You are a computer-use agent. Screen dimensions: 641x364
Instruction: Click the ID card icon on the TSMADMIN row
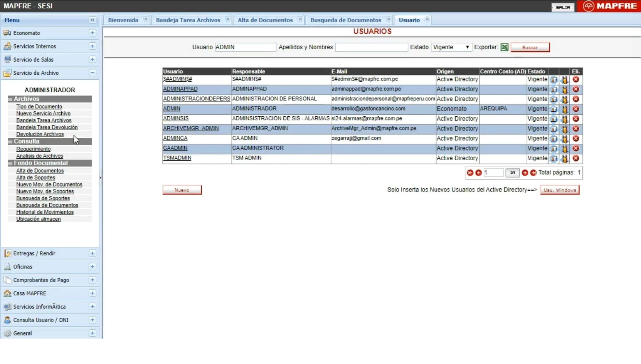coord(554,158)
